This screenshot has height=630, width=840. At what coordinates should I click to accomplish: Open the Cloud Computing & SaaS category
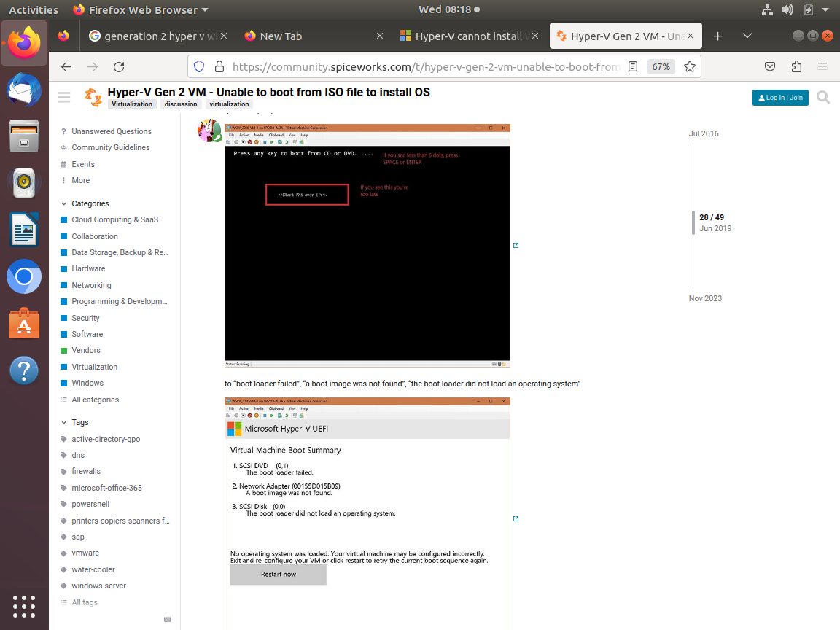click(114, 219)
